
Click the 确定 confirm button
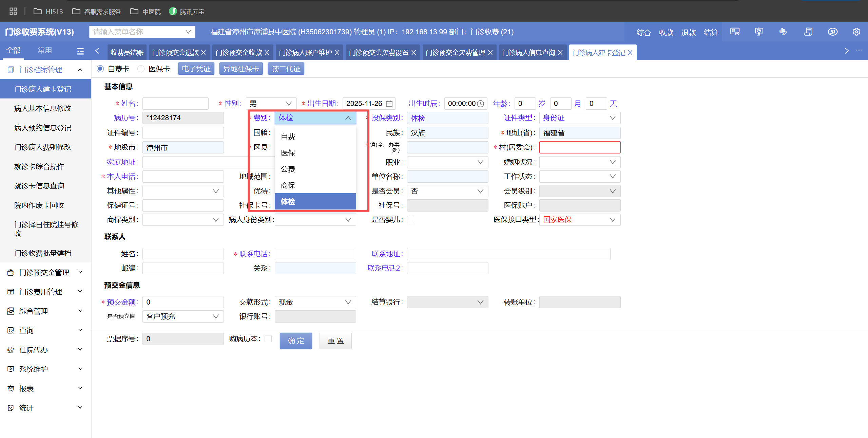click(x=295, y=341)
